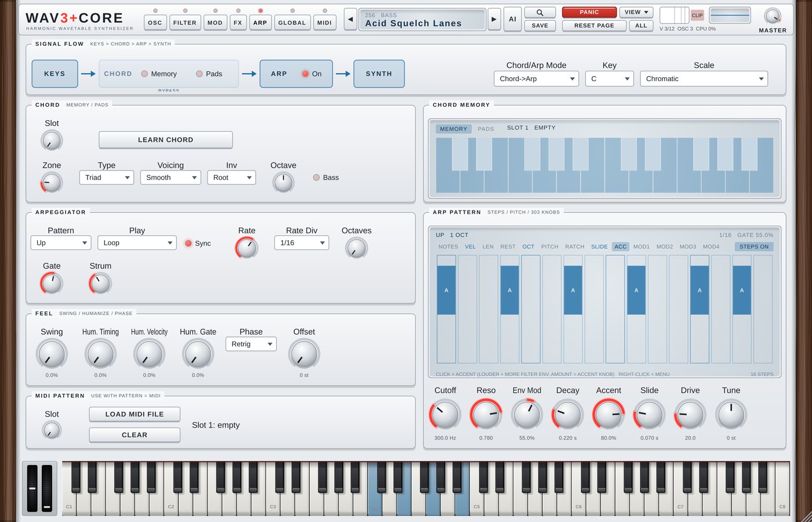
Task: Switch to the FILTER page
Action: [185, 23]
